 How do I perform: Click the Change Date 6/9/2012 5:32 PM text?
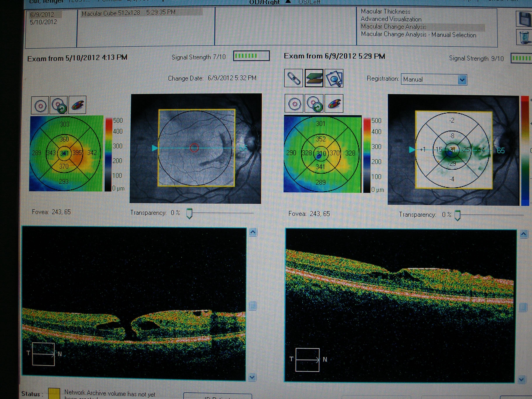tap(212, 78)
